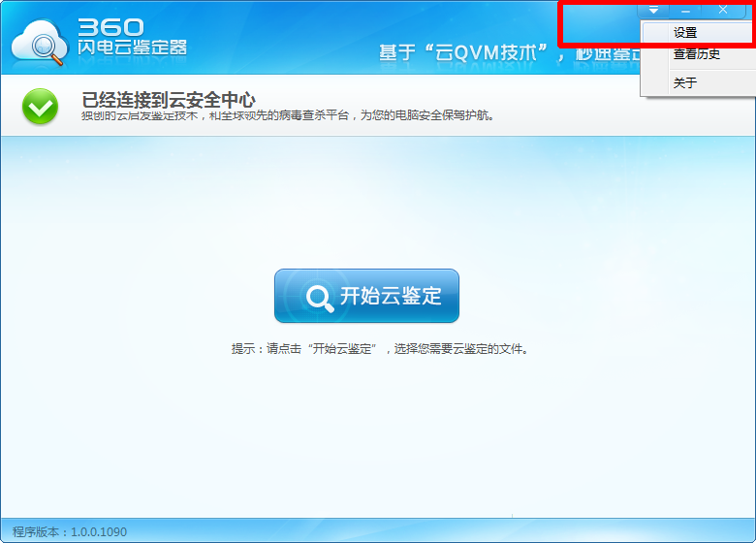Click the 已经连接到云安全中心 status heading
This screenshot has width=756, height=543.
coord(169,100)
